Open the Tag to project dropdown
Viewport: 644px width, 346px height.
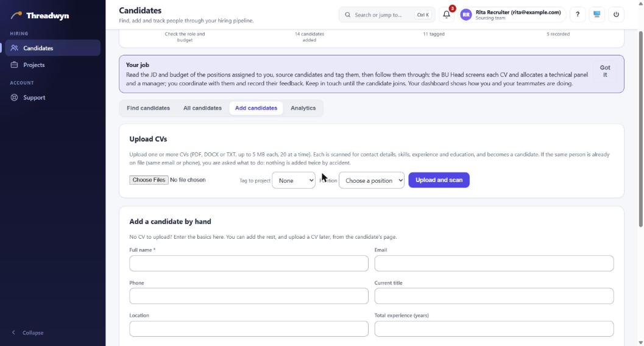click(294, 180)
